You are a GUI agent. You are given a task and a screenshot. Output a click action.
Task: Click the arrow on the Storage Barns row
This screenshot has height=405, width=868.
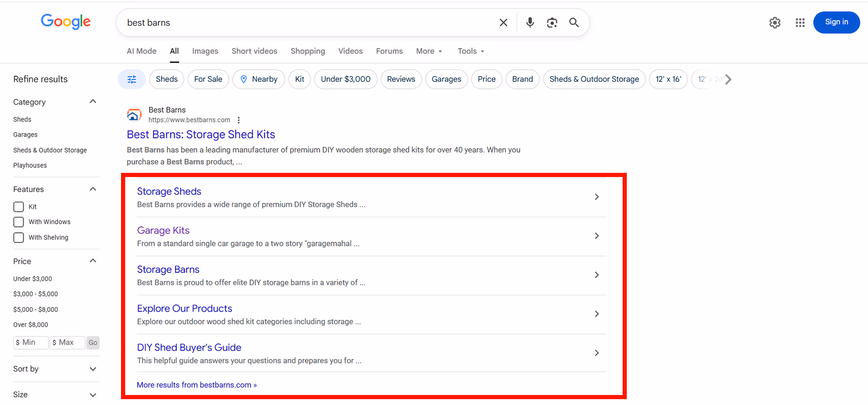coord(597,275)
